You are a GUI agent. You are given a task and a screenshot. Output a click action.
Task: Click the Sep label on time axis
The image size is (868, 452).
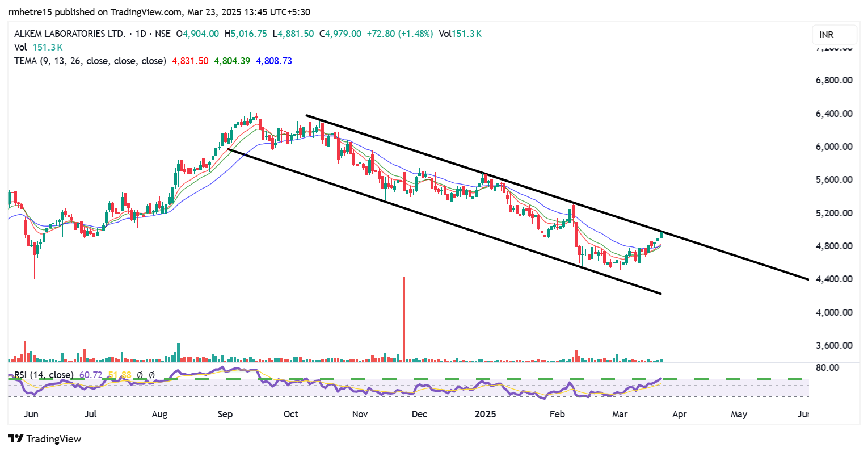(225, 414)
